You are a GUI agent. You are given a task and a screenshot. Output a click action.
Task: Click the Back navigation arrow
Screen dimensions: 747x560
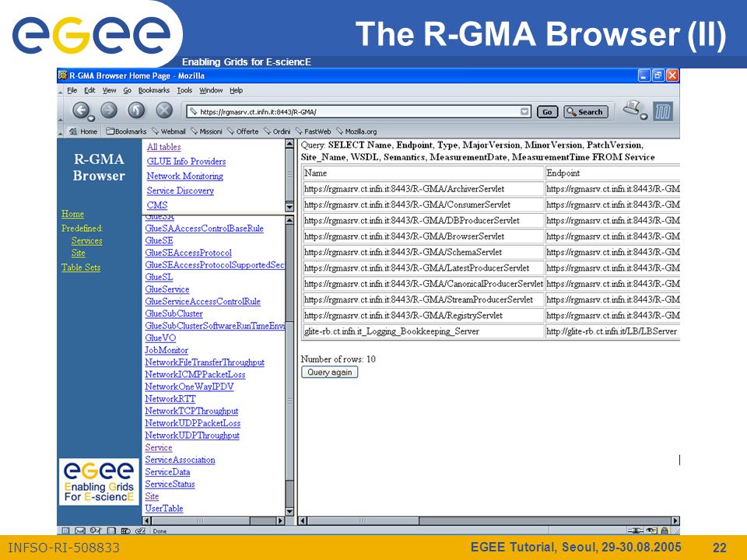click(x=80, y=110)
